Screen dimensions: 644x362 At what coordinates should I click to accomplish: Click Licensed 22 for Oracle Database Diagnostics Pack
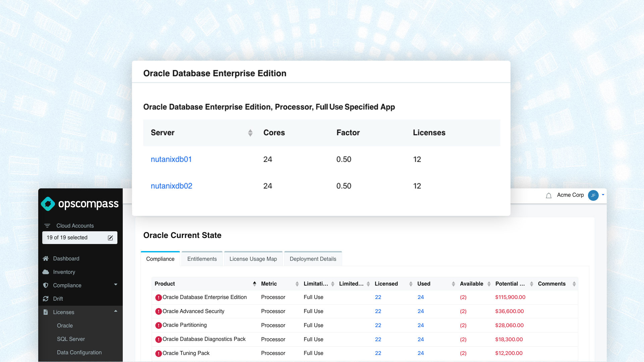point(378,340)
